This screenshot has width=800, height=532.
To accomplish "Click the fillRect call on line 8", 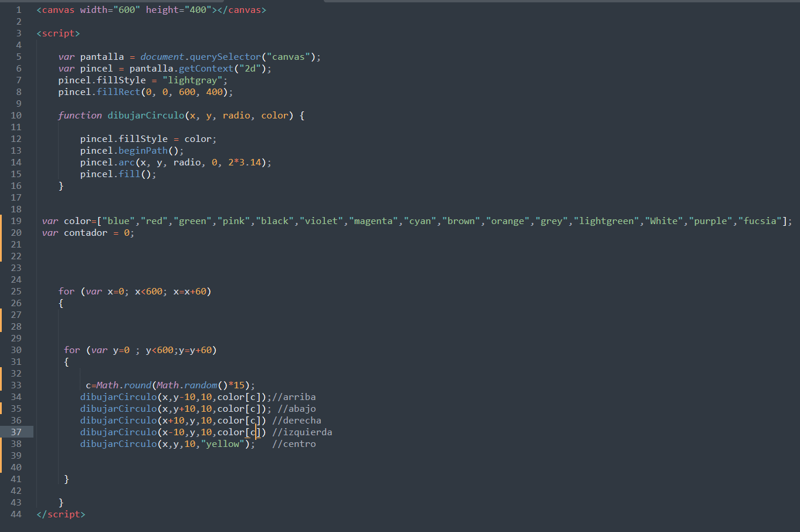I will [118, 92].
